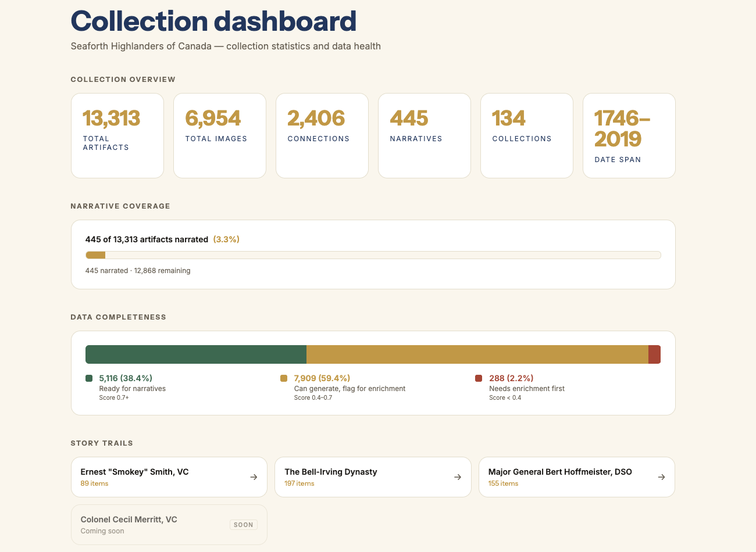Click "Needs enrichment first" legend label
The height and width of the screenshot is (552, 756).
click(x=527, y=389)
